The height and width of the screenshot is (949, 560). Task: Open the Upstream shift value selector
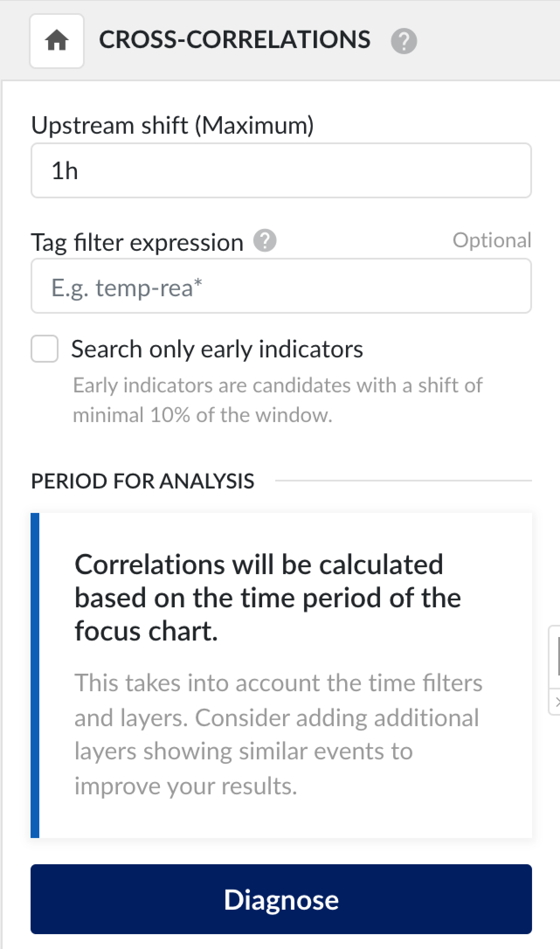coord(281,170)
